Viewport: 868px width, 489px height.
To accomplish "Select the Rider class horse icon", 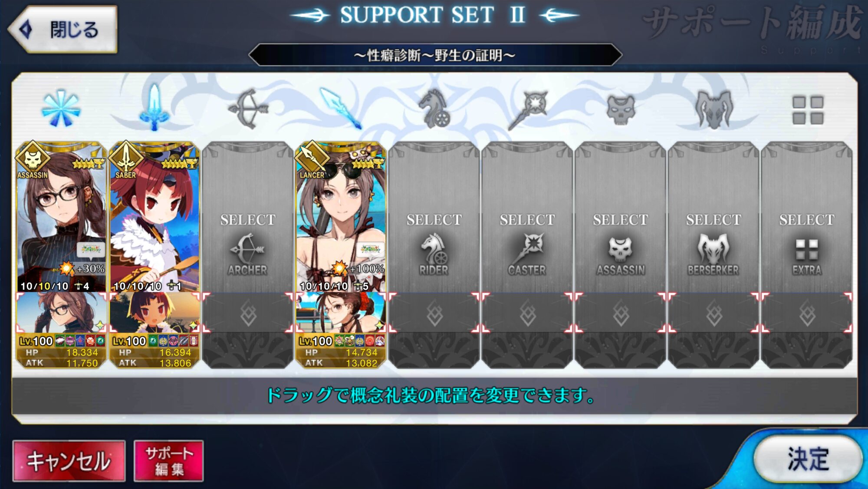I will [x=434, y=109].
